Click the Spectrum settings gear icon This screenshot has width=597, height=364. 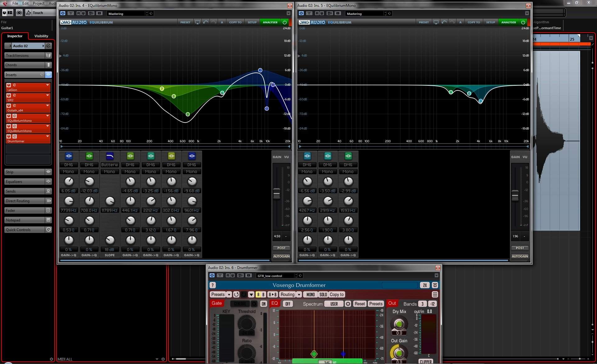tap(348, 304)
